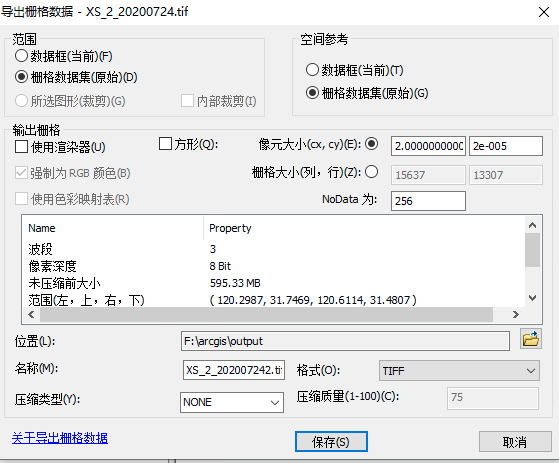
Task: Click the properties list scroll down arrow
Action: pyautogui.click(x=533, y=298)
